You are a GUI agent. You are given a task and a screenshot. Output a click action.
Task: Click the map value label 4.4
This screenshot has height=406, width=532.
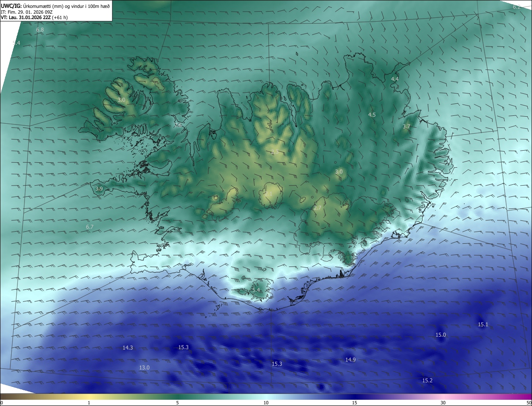(x=395, y=79)
